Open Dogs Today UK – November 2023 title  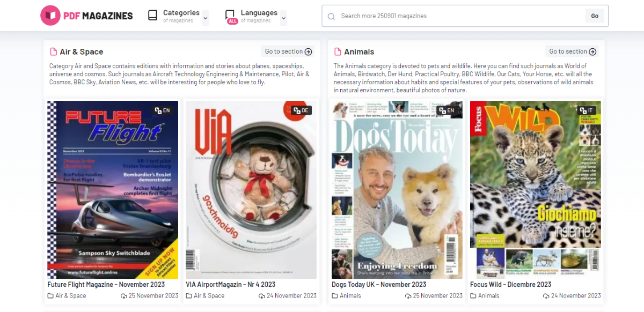(379, 285)
